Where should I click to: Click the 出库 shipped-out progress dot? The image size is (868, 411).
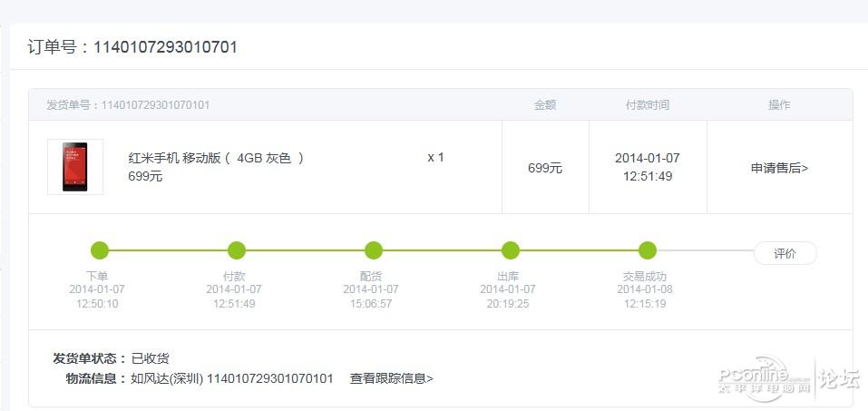coord(511,250)
